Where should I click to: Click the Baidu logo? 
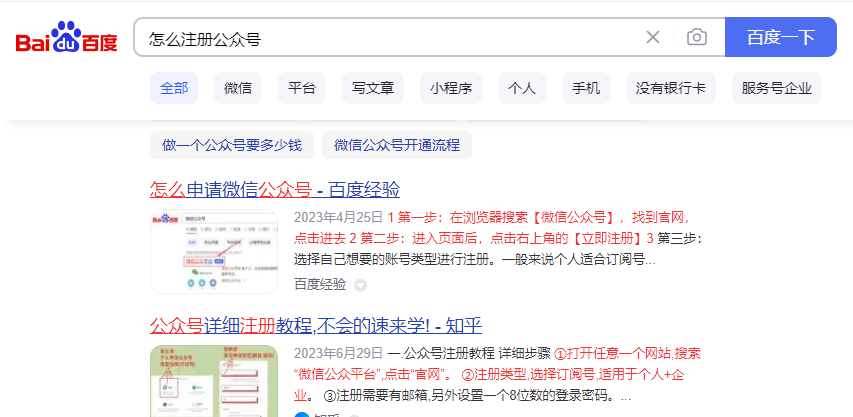(66, 37)
